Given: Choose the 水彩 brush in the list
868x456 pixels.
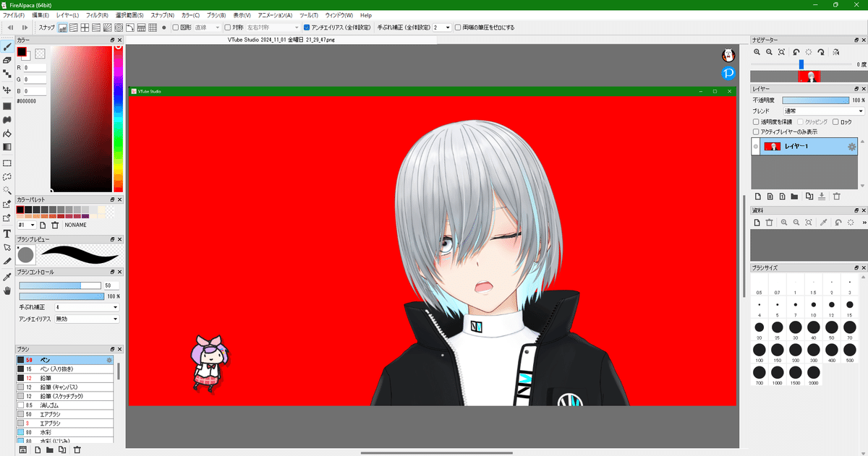Looking at the screenshot, I should [x=65, y=433].
